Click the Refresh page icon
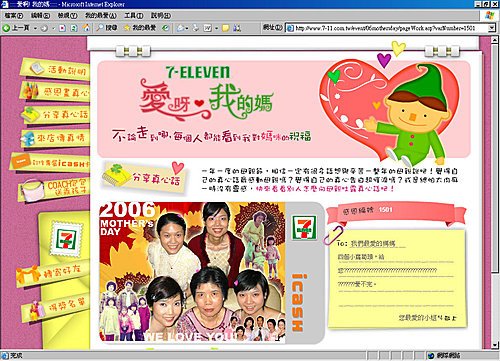This screenshot has width=500, height=361. (74, 28)
